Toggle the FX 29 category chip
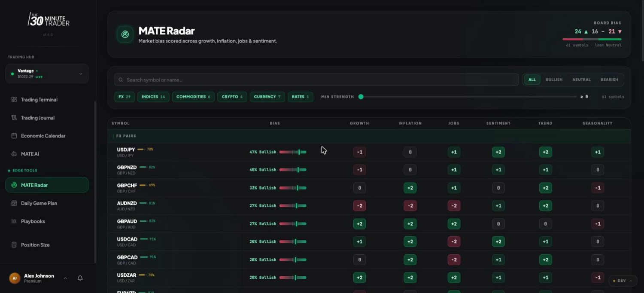Viewport: 644px width, 293px height. coord(125,97)
